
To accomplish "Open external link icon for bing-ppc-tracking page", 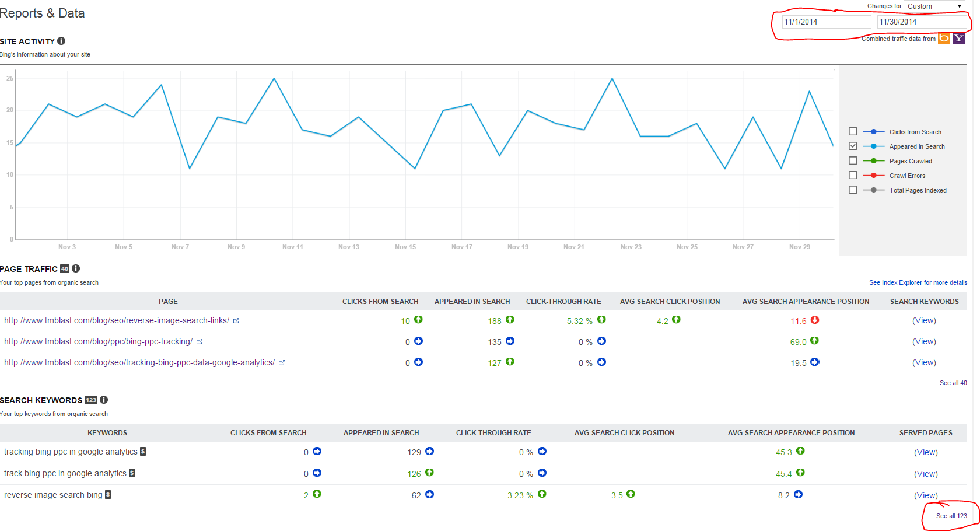I will [x=199, y=341].
